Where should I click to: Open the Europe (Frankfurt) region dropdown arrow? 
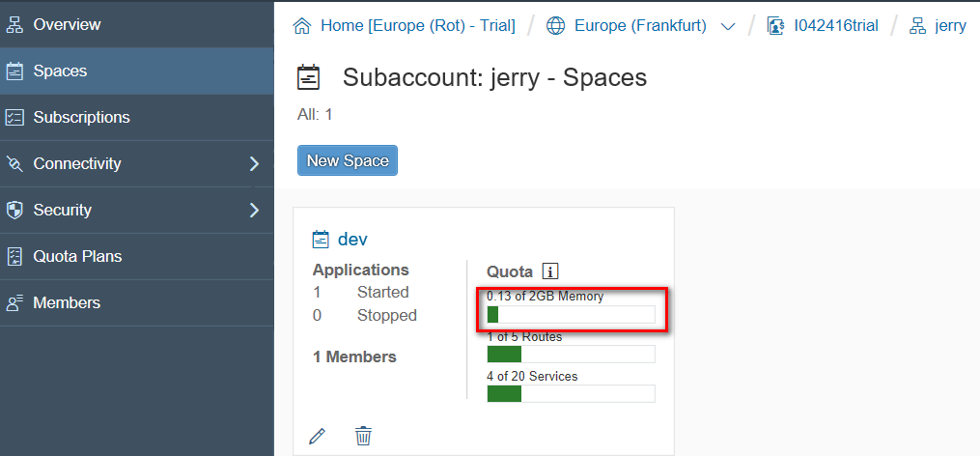click(728, 26)
